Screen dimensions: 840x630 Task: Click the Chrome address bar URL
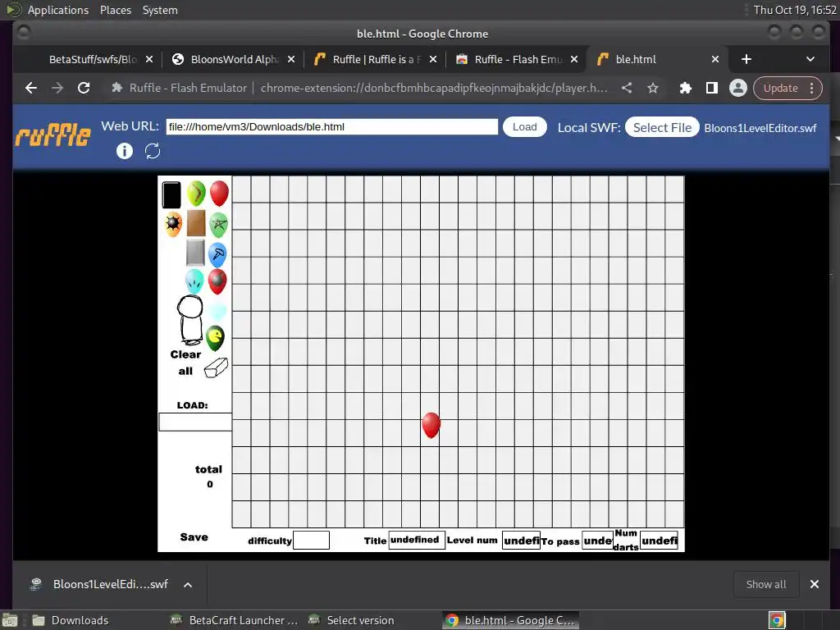click(434, 88)
